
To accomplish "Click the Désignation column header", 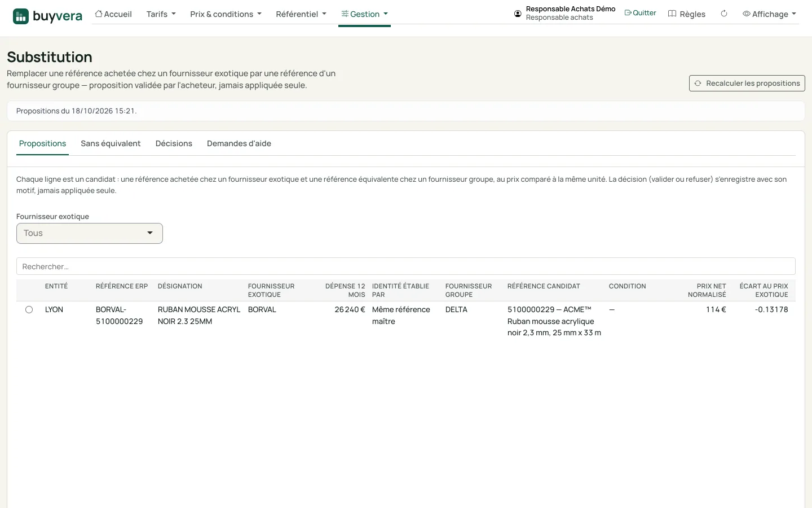I will coord(180,286).
